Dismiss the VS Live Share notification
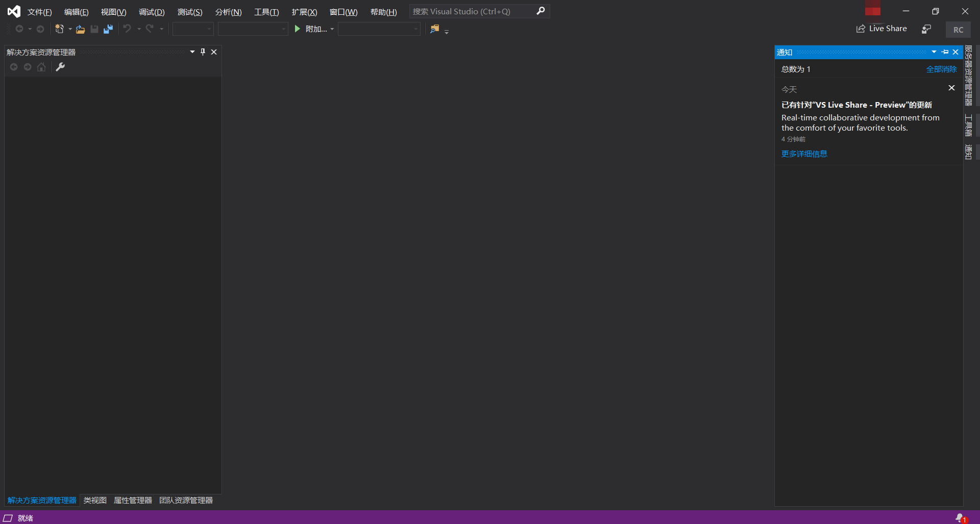Viewport: 980px width, 524px height. (951, 88)
